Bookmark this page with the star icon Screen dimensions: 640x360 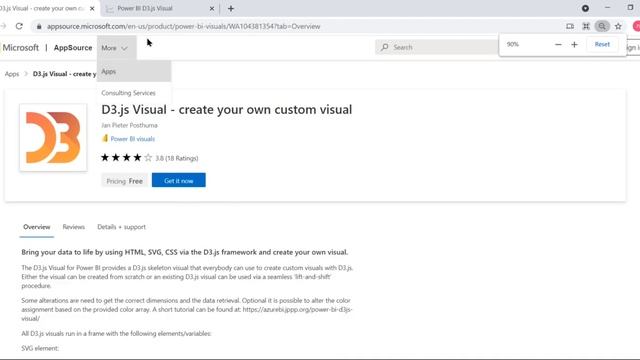[x=618, y=27]
